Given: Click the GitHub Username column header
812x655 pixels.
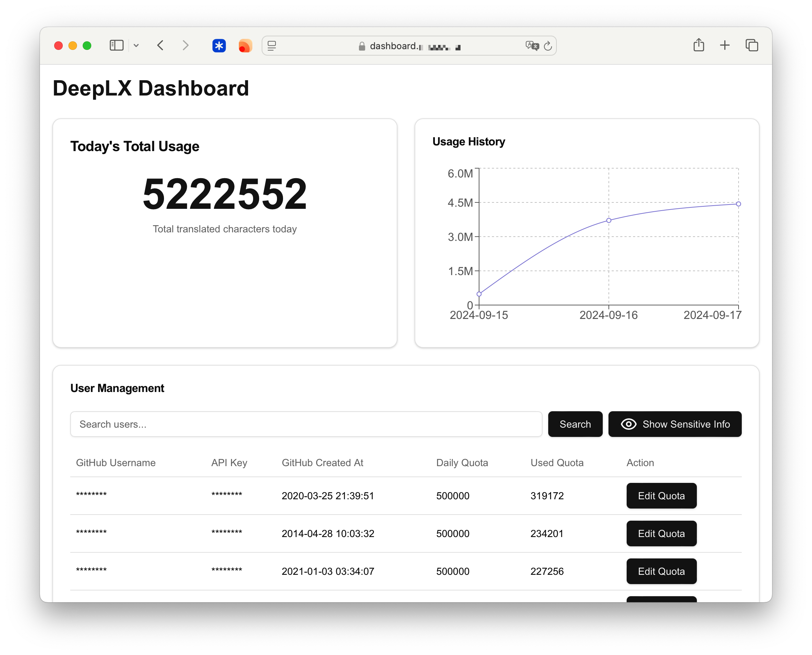Looking at the screenshot, I should click(116, 463).
